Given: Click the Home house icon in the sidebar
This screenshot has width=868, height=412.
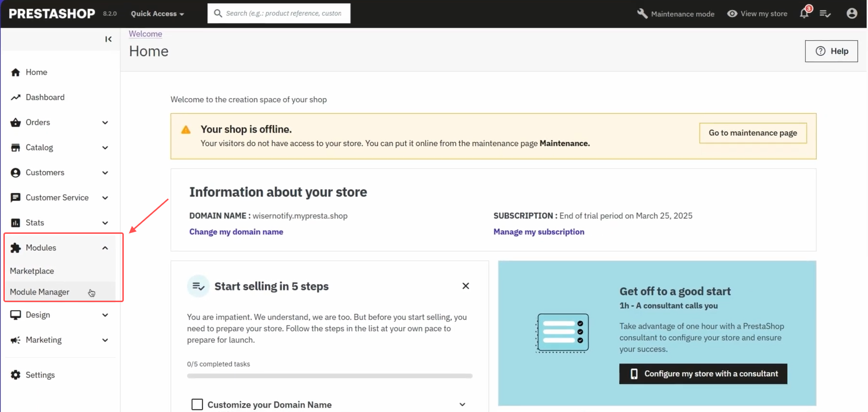Looking at the screenshot, I should pyautogui.click(x=15, y=72).
